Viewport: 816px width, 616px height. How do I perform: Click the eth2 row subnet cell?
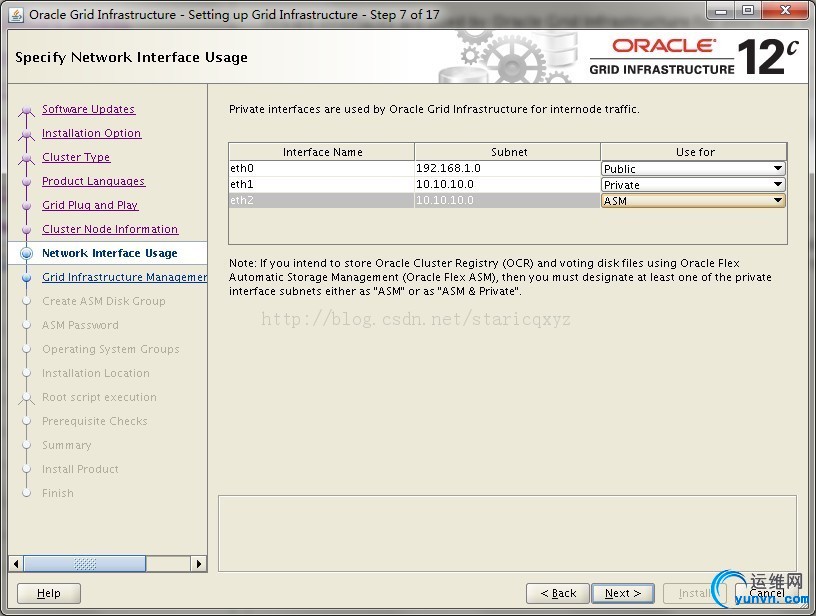click(x=507, y=200)
